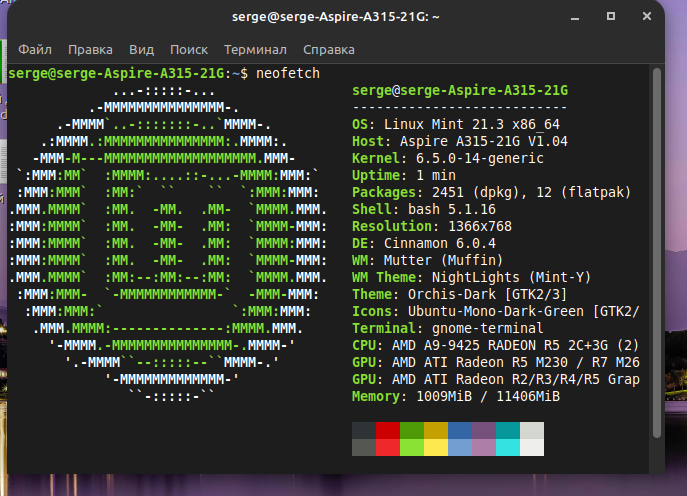This screenshot has height=496, width=687.
Task: Click the Linux Mint ASCII art logo
Action: pos(168,244)
